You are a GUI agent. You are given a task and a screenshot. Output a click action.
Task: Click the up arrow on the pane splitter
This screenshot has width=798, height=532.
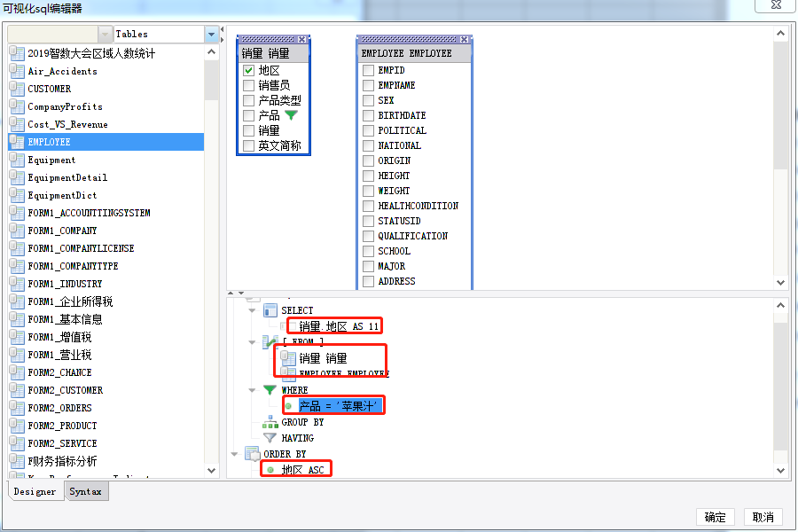231,293
